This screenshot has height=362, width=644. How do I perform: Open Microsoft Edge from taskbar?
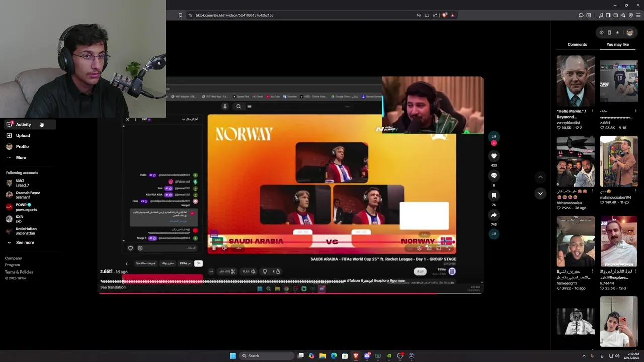[334, 356]
